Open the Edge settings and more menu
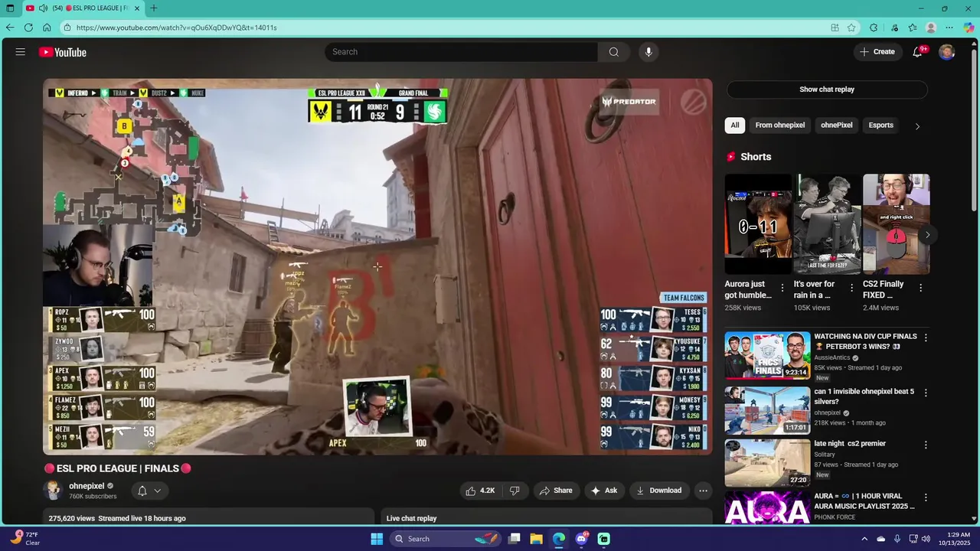 click(949, 28)
